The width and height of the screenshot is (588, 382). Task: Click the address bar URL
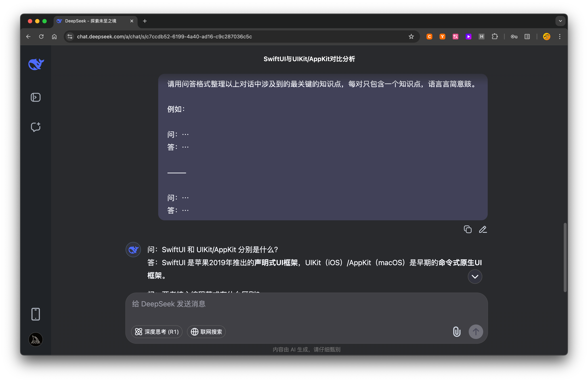tap(164, 37)
